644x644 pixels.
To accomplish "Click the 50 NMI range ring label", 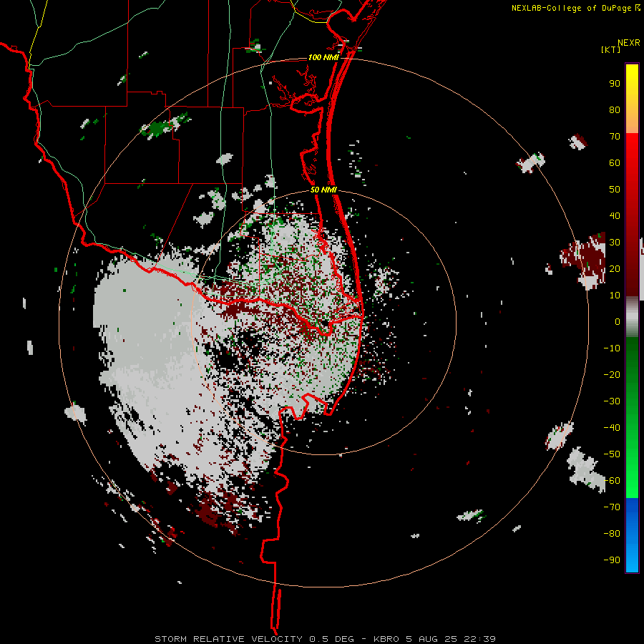I will coord(323,190).
